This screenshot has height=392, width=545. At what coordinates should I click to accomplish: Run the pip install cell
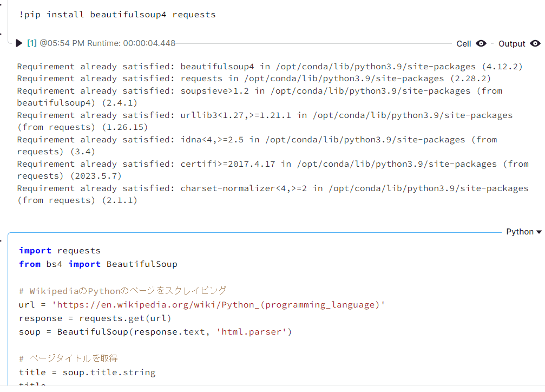click(18, 43)
